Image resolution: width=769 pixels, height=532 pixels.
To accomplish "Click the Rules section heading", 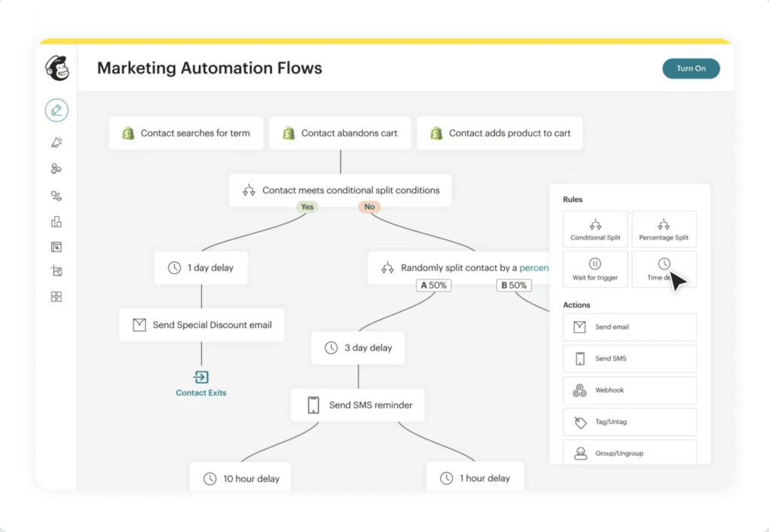I will [573, 200].
